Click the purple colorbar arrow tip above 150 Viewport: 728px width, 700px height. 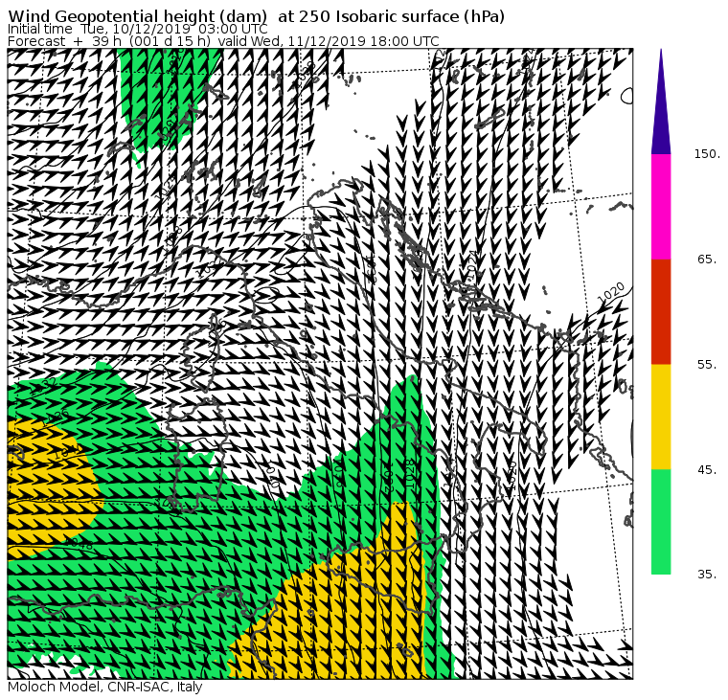(661, 102)
